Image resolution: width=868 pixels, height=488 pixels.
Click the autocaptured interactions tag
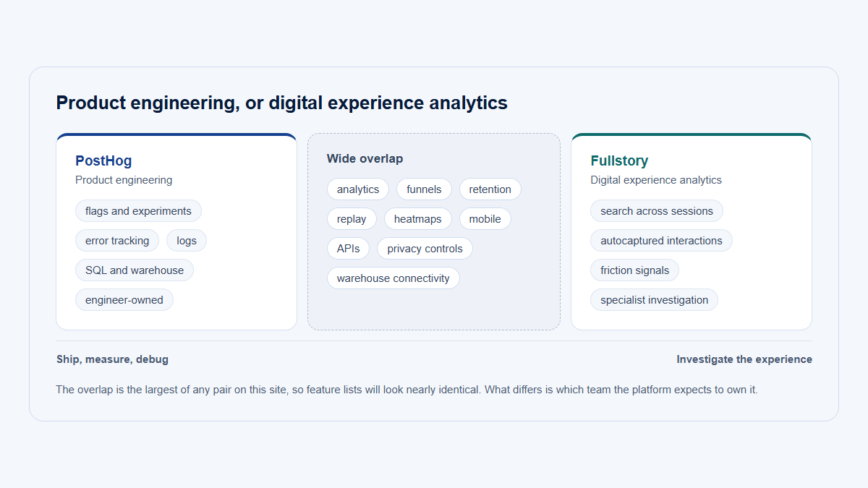(x=661, y=241)
